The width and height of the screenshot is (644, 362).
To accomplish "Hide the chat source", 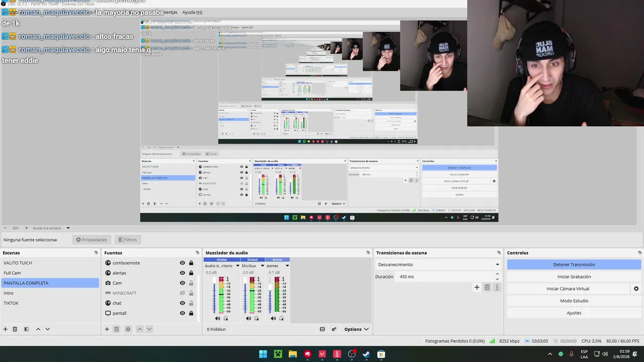I will point(183,303).
